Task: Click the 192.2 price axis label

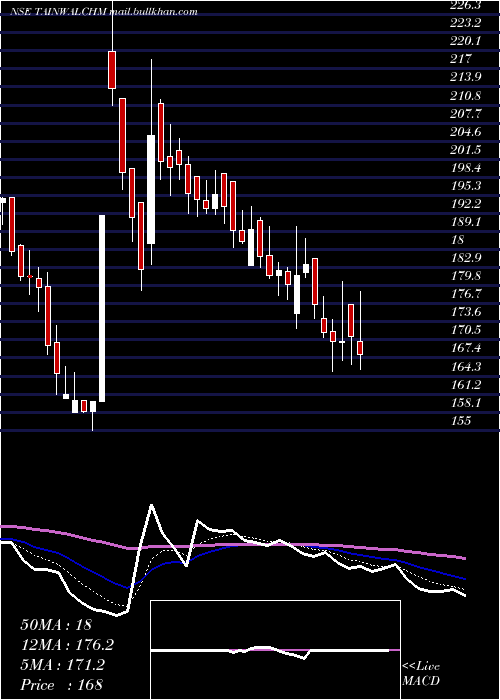Action: (x=465, y=204)
